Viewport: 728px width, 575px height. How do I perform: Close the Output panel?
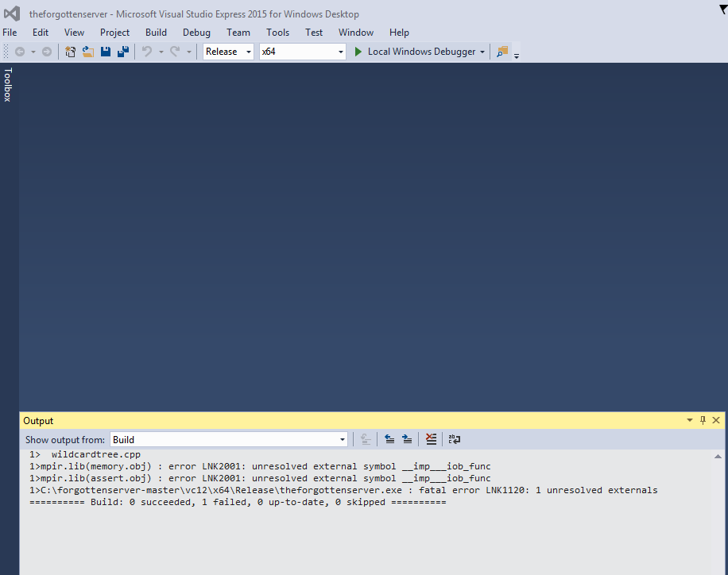pyautogui.click(x=716, y=420)
